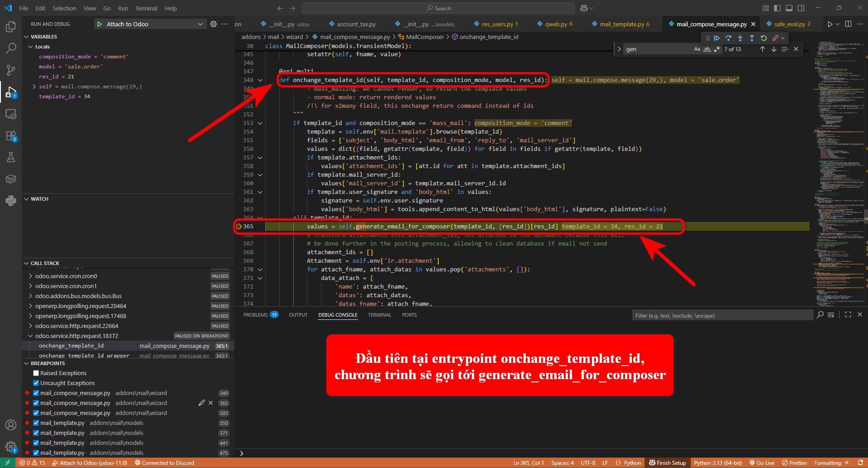Uncheck mail_template.py breakpoint at line 350

(36, 423)
